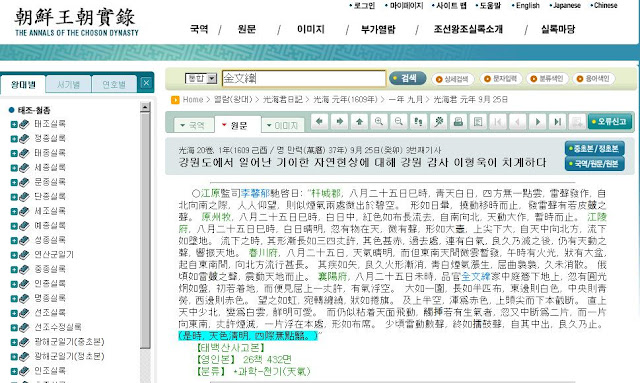This screenshot has height=383, width=640.
Task: Click the 오류신고 report error button
Action: point(610,122)
